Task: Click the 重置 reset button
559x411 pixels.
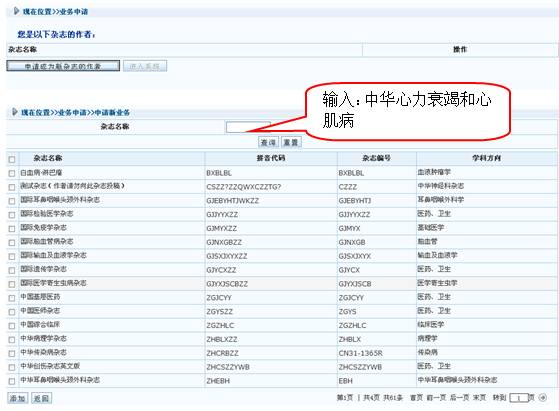Action: click(x=291, y=143)
